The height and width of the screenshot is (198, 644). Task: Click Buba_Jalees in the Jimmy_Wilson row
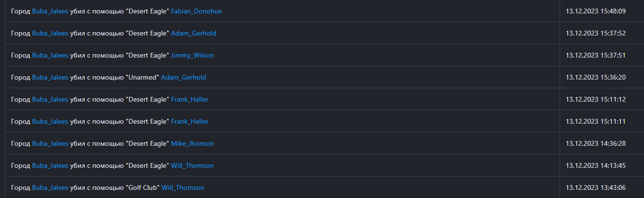pos(50,55)
